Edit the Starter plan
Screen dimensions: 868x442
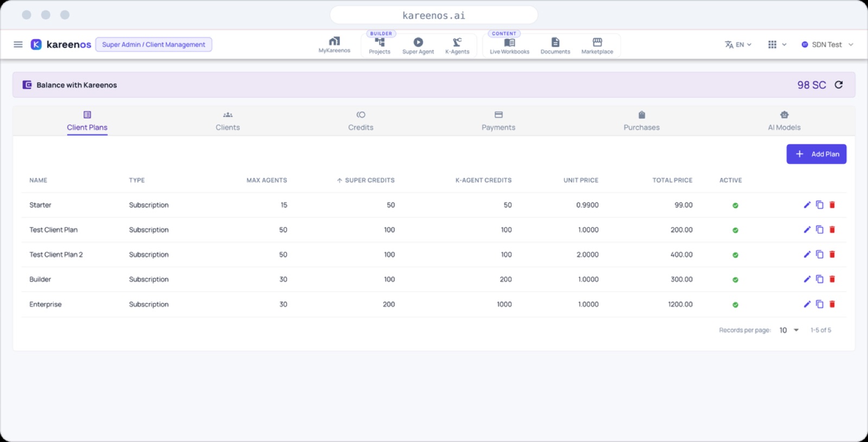click(807, 205)
